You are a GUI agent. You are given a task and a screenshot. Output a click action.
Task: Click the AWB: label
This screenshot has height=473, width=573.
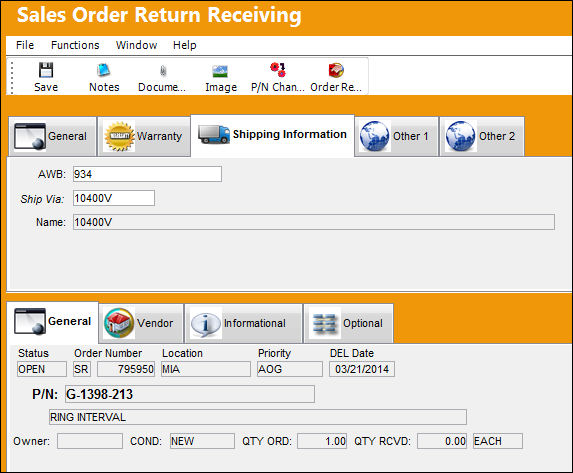(x=52, y=174)
